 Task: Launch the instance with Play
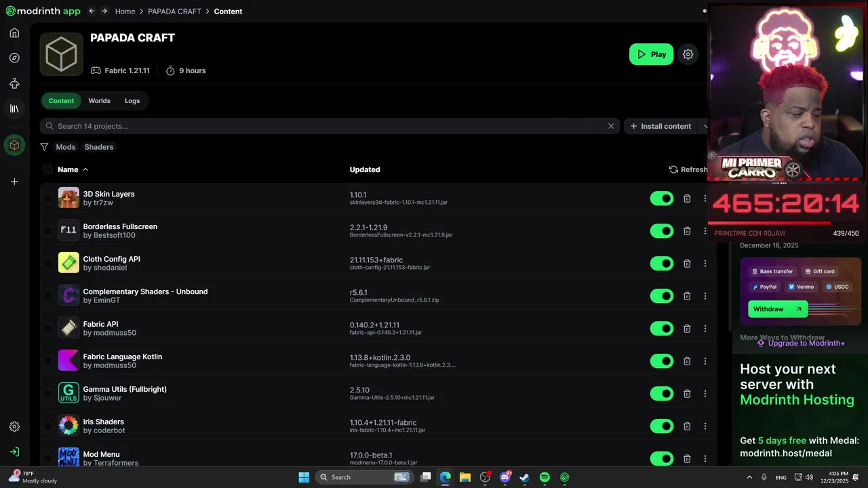click(651, 54)
